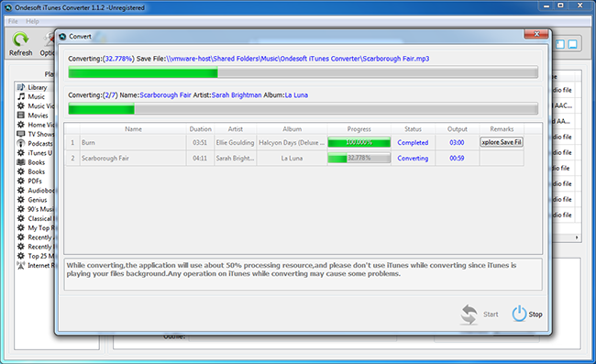Click the Album column header
This screenshot has height=364, width=596.
coord(292,129)
